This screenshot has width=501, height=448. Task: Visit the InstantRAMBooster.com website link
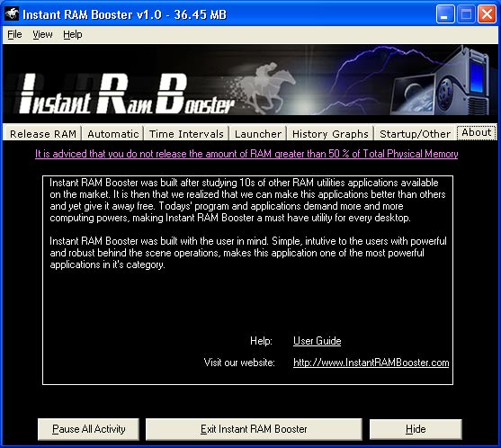(x=371, y=363)
